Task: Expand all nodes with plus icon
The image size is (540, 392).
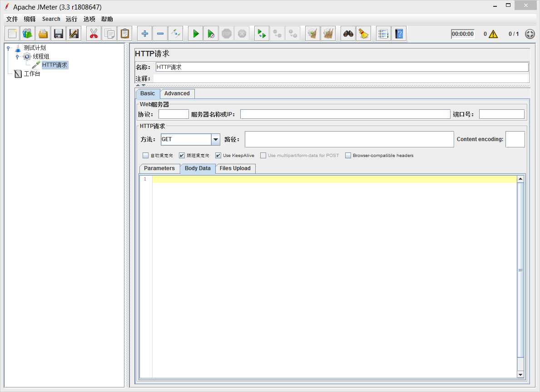Action: [x=144, y=34]
